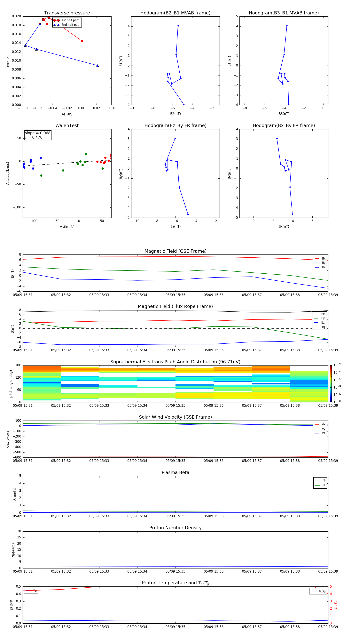The height and width of the screenshot is (644, 351).
Task: Click the Suprathermal Electrons Pitch Angle title
Action: coord(175,362)
